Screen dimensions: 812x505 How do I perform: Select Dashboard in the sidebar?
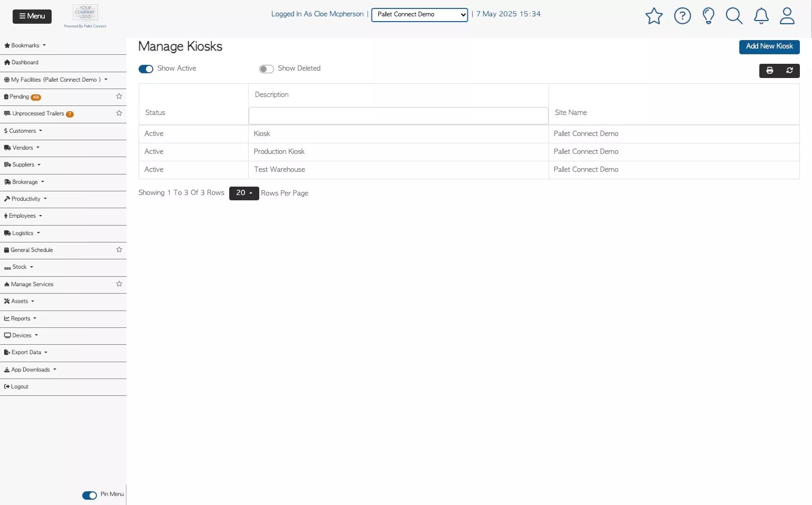(25, 62)
